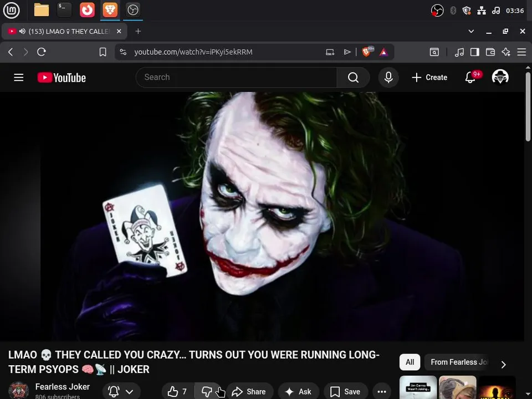Open the Linux Mint start menu
Viewport: 532px width, 399px height.
11,10
